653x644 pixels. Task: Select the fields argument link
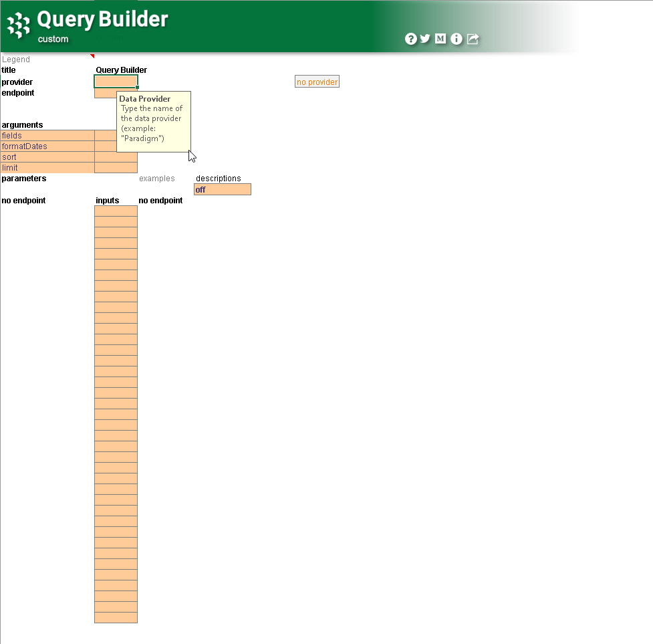pyautogui.click(x=11, y=135)
